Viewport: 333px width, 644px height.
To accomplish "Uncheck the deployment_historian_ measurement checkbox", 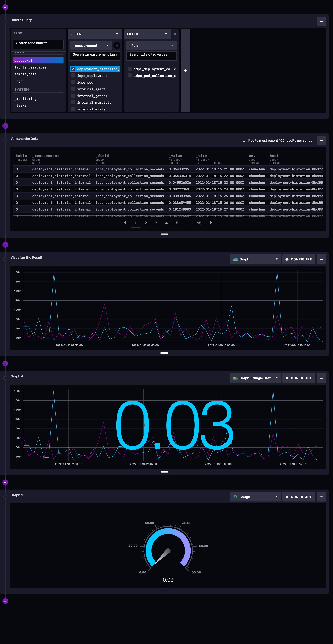I will coord(73,69).
